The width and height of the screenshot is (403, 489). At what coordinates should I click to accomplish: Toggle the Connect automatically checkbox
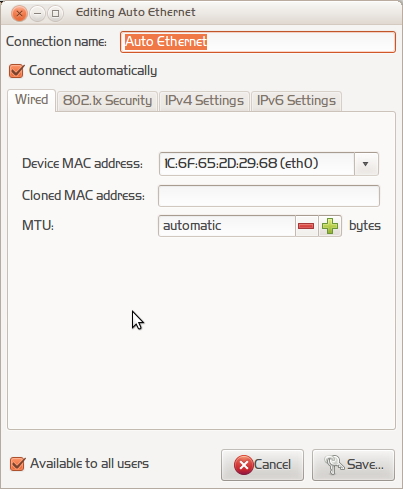click(x=16, y=71)
